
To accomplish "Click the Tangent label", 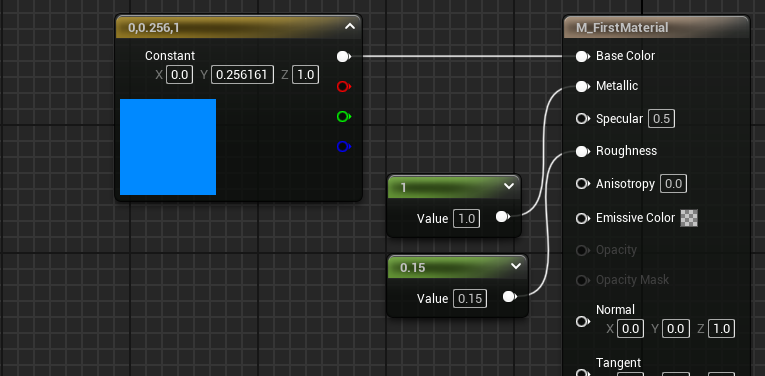I will [618, 363].
